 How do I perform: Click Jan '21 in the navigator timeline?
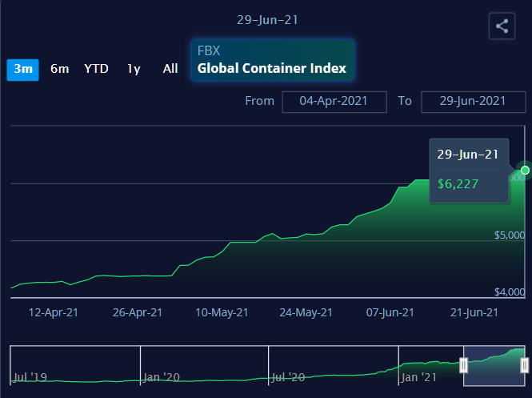click(419, 376)
